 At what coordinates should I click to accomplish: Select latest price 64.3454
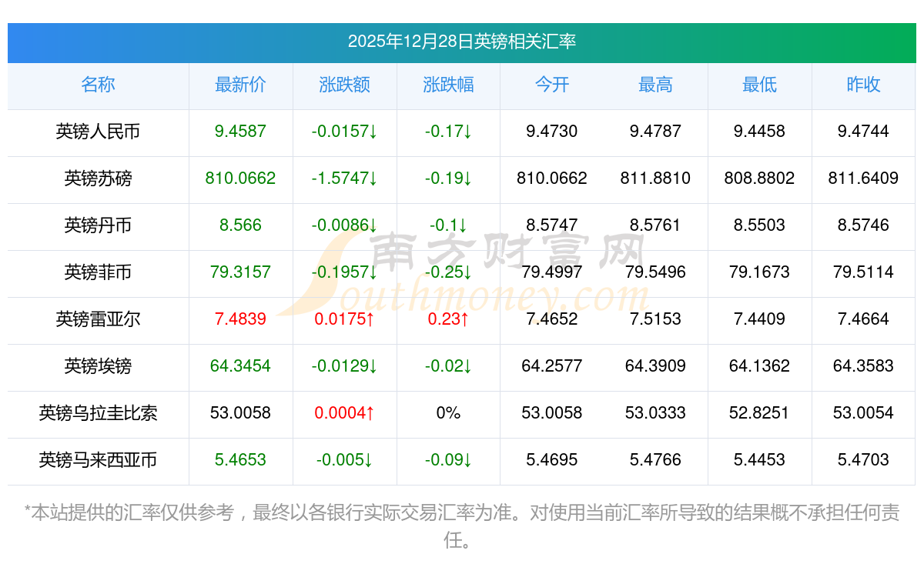click(240, 366)
